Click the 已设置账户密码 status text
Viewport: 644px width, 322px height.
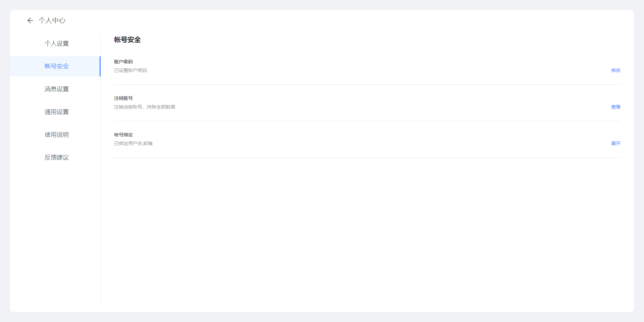130,70
